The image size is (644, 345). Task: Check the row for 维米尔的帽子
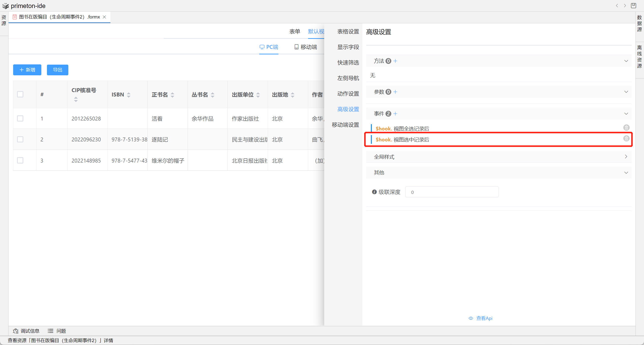[x=20, y=160]
